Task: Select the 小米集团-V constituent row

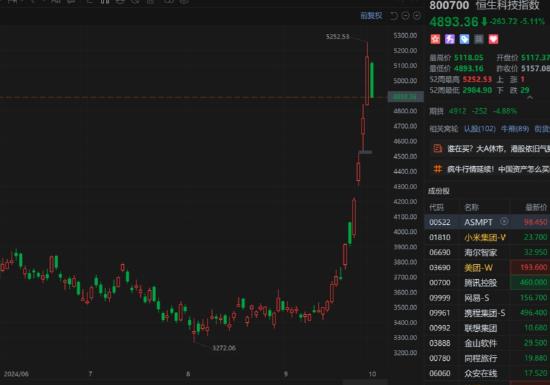Action: click(487, 237)
